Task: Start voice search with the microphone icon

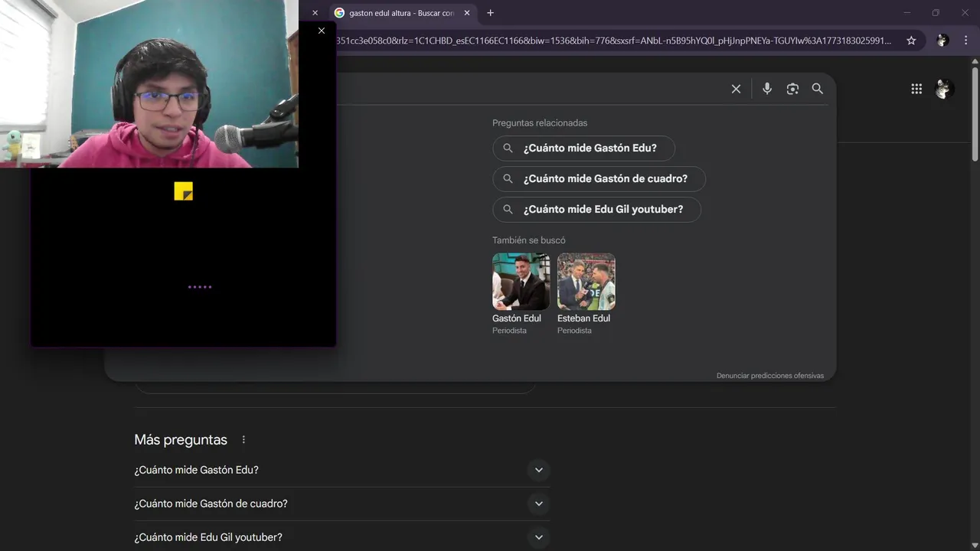Action: (x=766, y=89)
